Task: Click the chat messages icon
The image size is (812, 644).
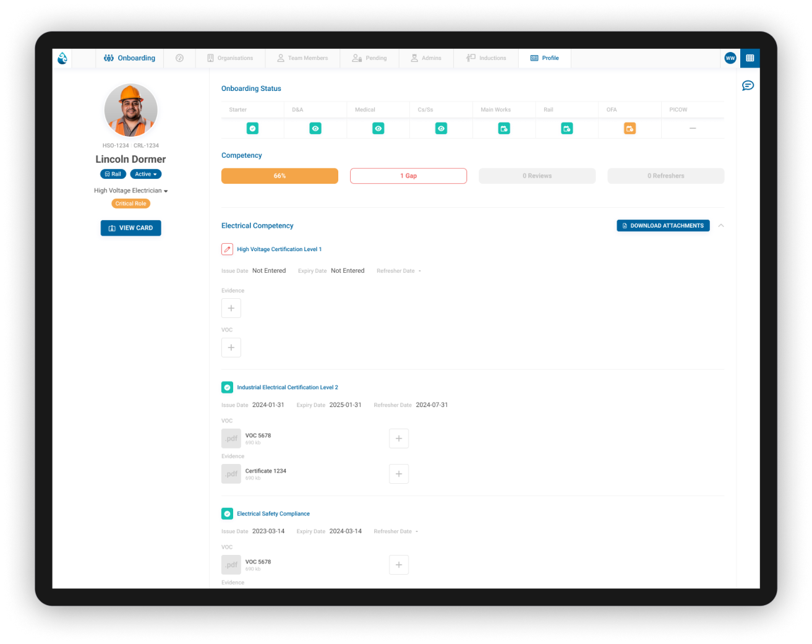Action: click(x=748, y=85)
